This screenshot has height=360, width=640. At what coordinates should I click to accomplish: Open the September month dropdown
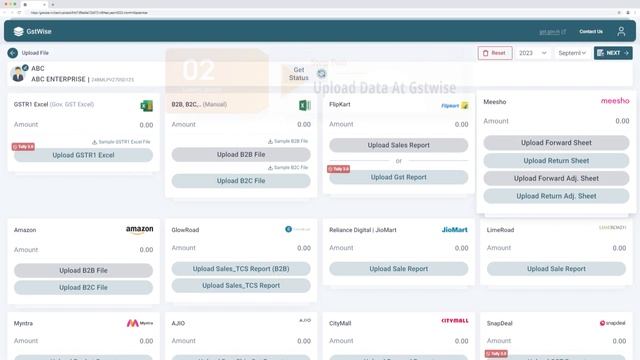point(572,53)
